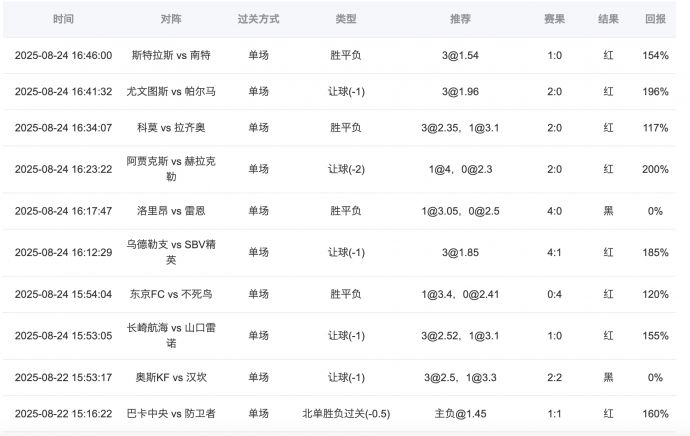Click the 对阵 column header

coord(171,19)
